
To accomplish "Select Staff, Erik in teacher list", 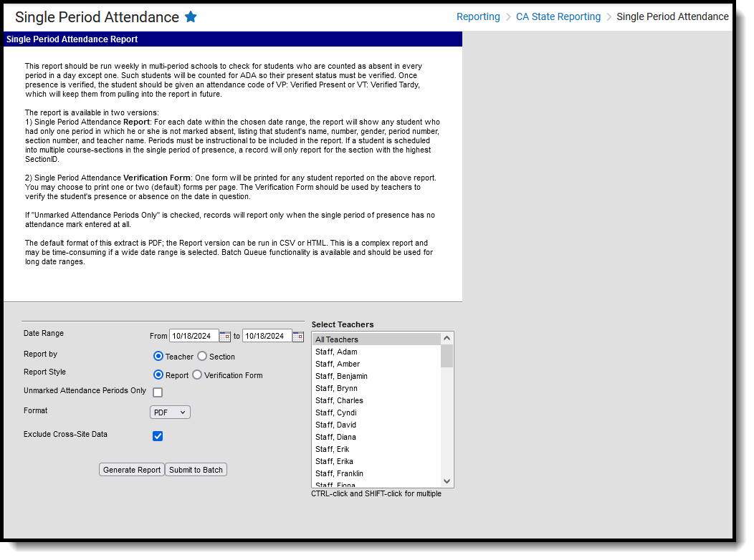I will (x=376, y=450).
